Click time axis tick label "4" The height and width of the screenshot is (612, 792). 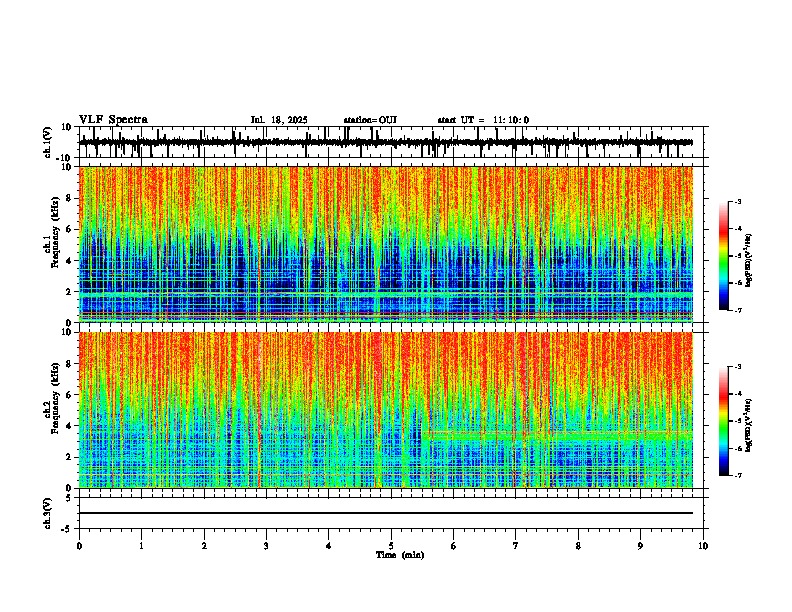pos(329,546)
